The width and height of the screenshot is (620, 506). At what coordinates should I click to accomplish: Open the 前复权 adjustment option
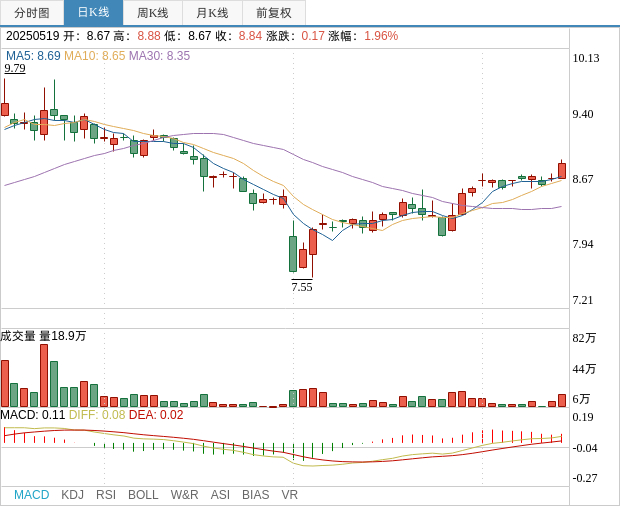click(x=274, y=13)
